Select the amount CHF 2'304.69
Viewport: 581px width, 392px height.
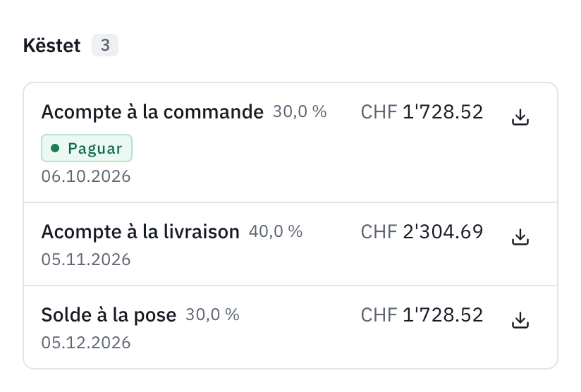(422, 232)
